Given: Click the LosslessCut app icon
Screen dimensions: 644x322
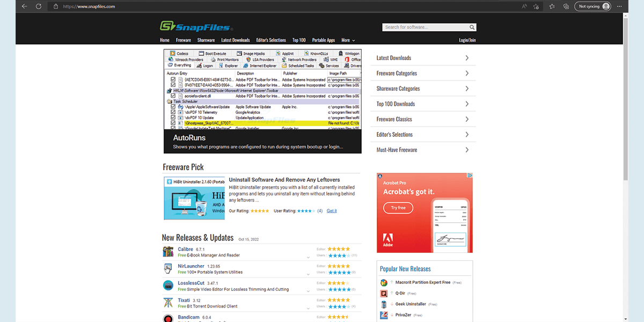Looking at the screenshot, I should 168,286.
